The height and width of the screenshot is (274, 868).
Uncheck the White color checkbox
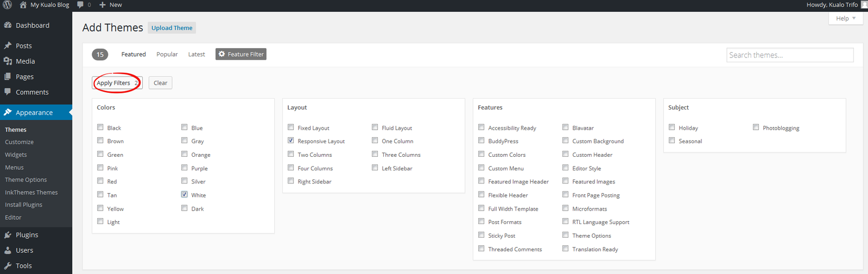(185, 194)
